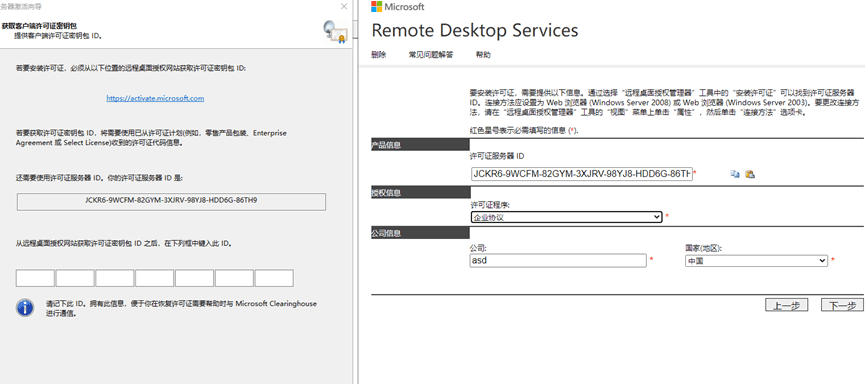Click the paste icon beside license server ID

click(x=750, y=174)
